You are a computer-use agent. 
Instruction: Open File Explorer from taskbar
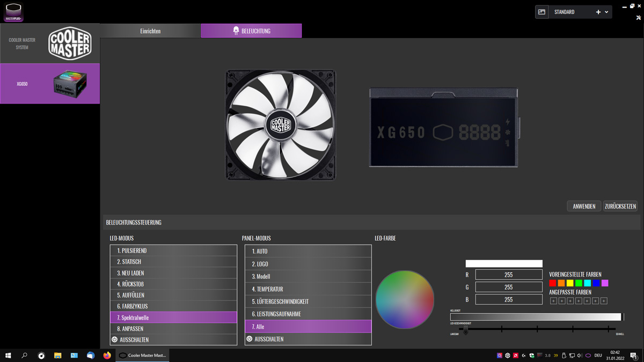point(57,355)
